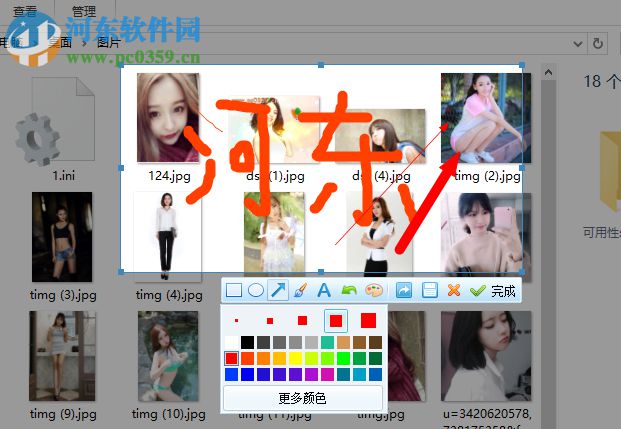Select the arrow drawing tool
The height and width of the screenshot is (429, 621).
(x=278, y=290)
